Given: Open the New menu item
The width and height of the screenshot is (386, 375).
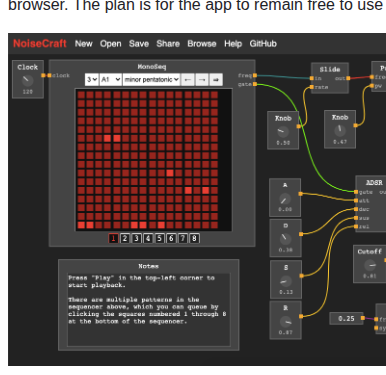Looking at the screenshot, I should [x=83, y=44].
